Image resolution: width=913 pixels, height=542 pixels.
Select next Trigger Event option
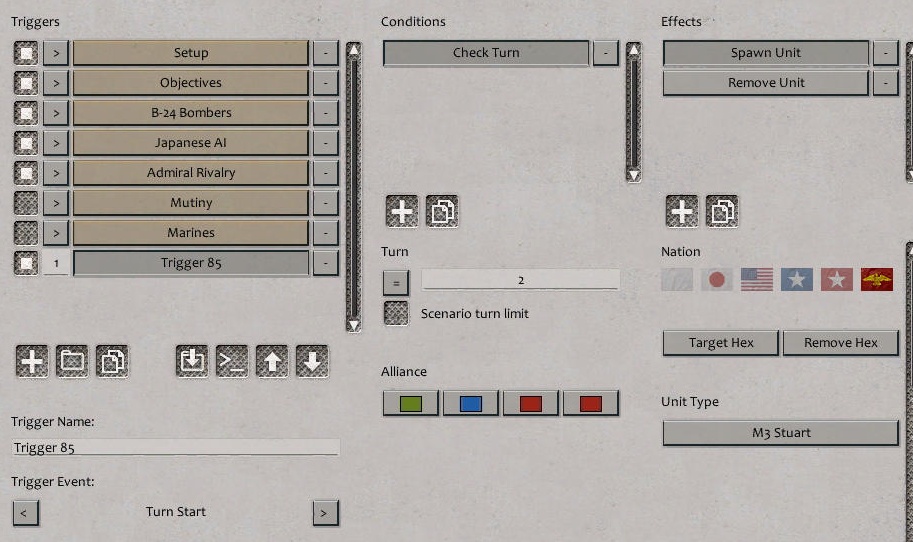325,513
